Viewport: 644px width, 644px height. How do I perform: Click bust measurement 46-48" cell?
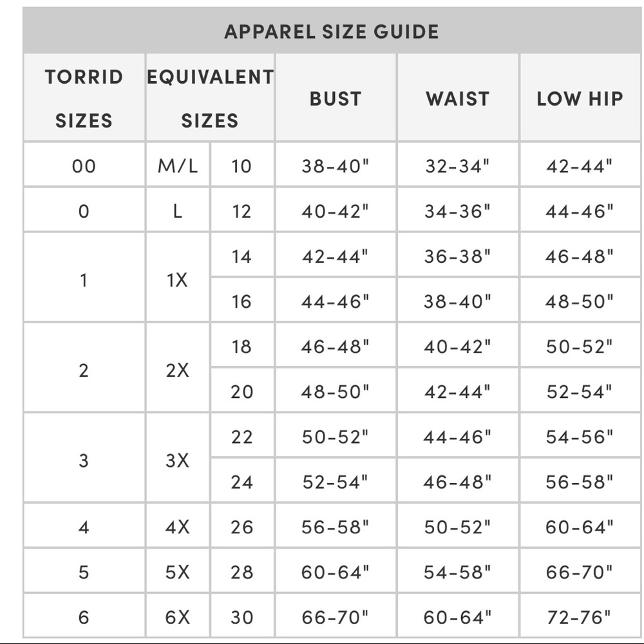336,345
